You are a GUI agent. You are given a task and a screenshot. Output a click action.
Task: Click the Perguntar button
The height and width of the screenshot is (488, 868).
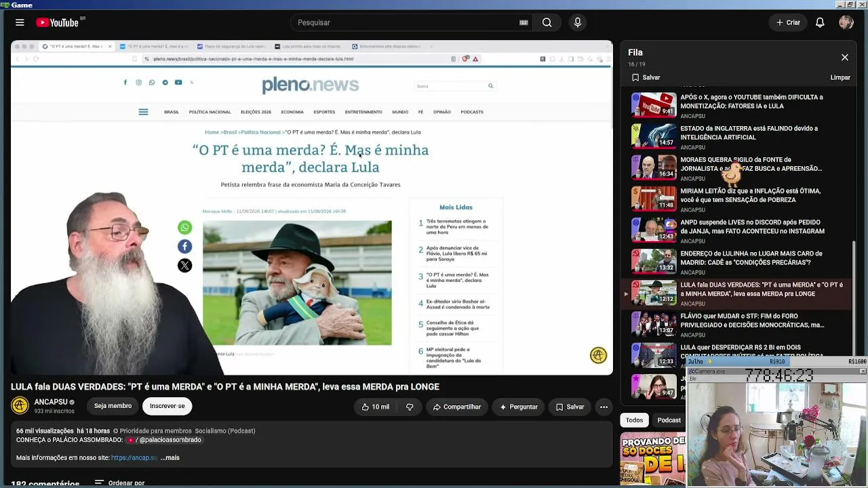[x=519, y=407]
